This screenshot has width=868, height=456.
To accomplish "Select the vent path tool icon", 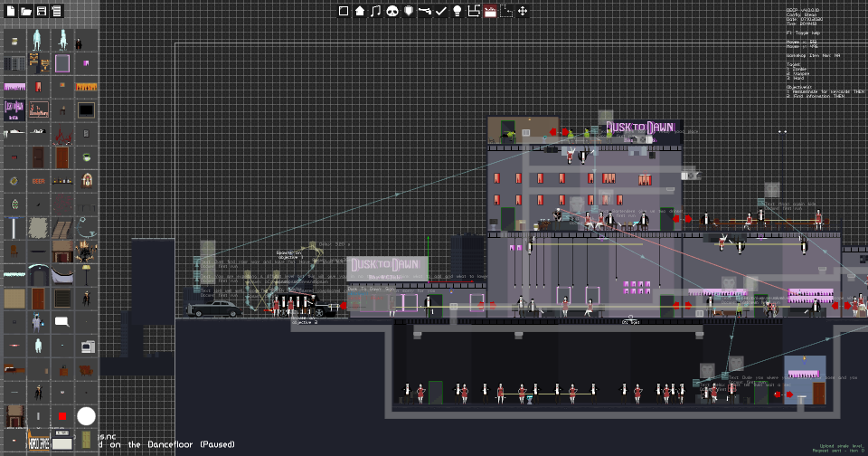I will coord(474,11).
